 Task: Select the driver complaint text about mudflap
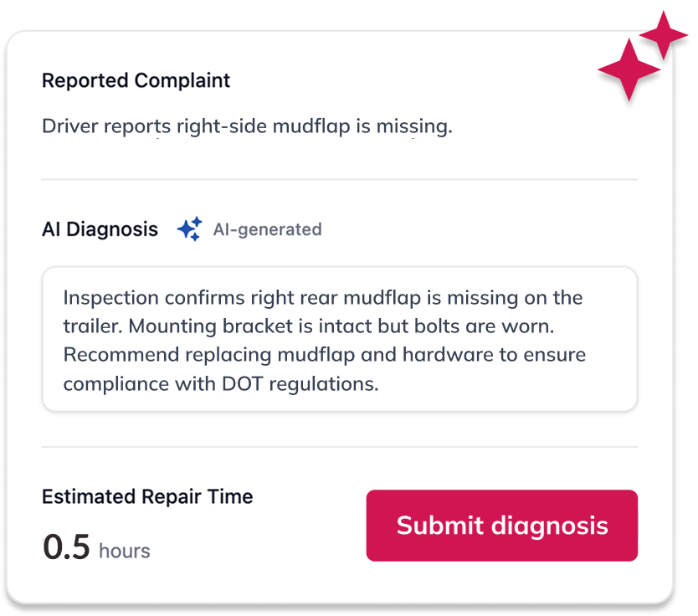(x=247, y=126)
